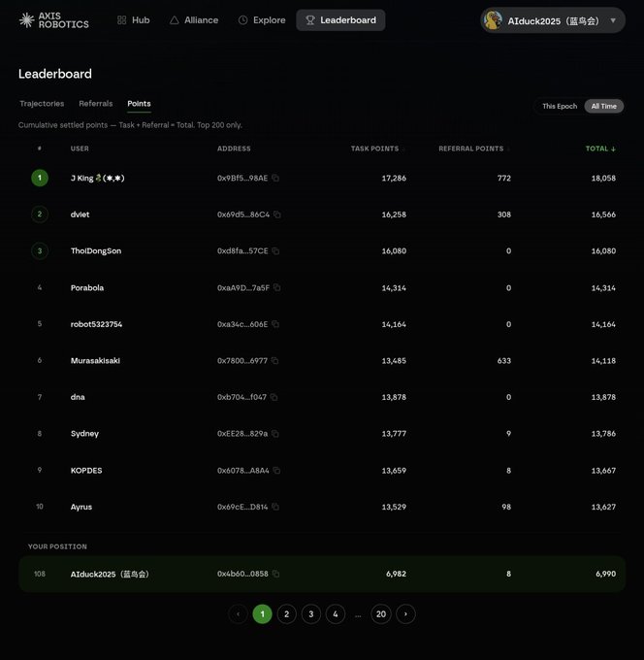This screenshot has height=660, width=644.
Task: Copy address 0xa34c...606E icon
Action: (x=275, y=324)
